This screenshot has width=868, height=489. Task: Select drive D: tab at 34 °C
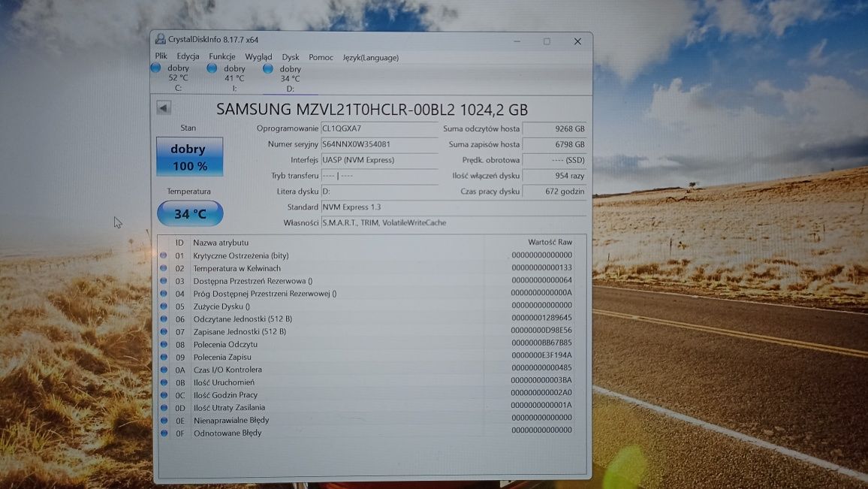point(290,79)
